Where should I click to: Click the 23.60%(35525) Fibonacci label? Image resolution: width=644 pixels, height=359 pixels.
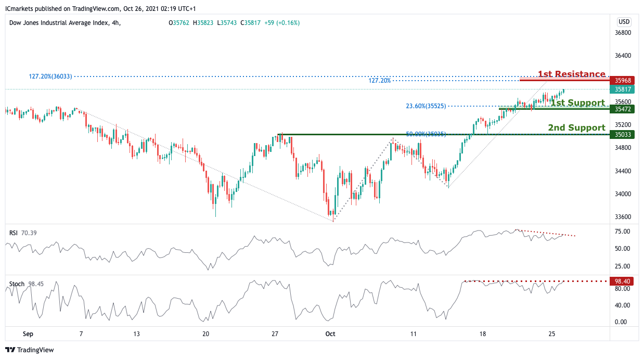coord(426,106)
